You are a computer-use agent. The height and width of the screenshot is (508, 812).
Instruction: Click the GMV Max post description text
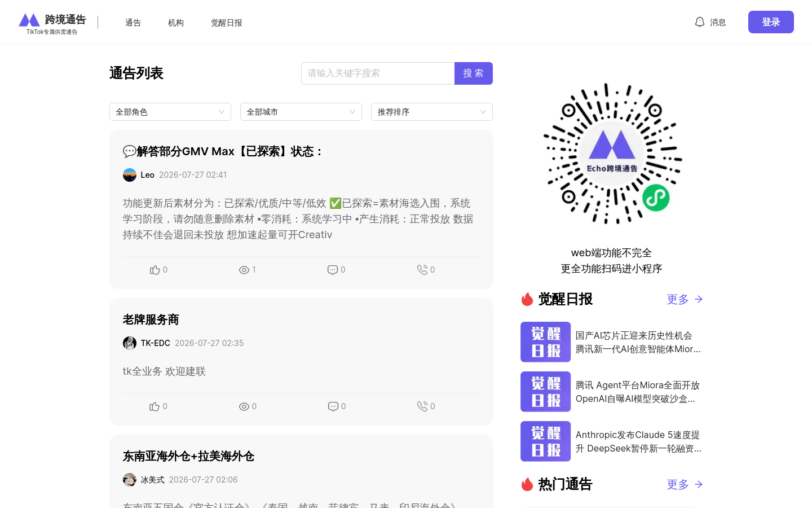298,219
